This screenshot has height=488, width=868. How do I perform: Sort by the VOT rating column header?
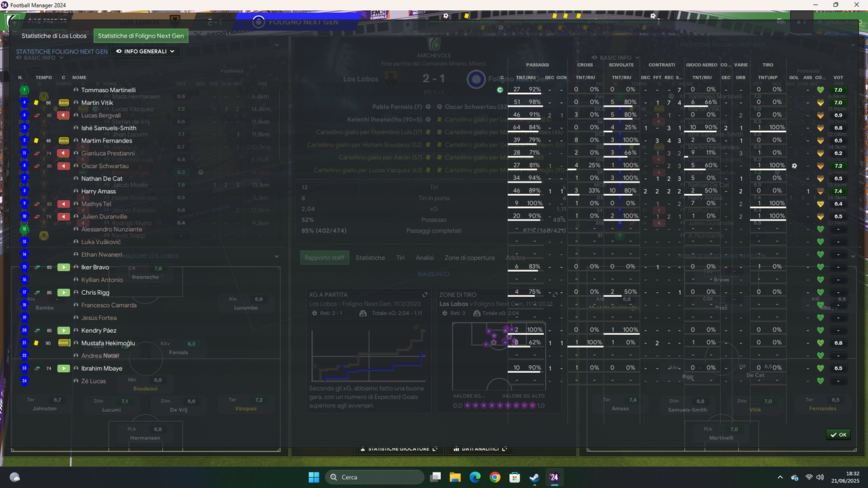click(838, 78)
